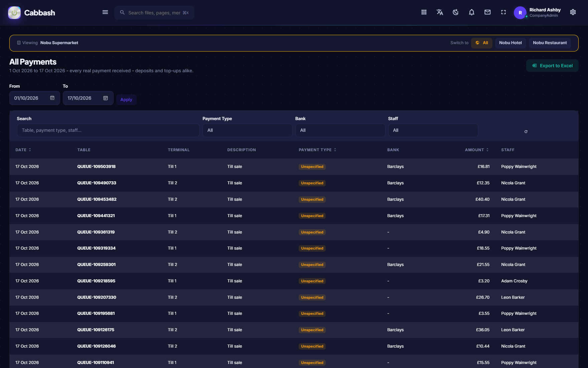588x368 pixels.
Task: Open the mail messages icon
Action: point(487,12)
